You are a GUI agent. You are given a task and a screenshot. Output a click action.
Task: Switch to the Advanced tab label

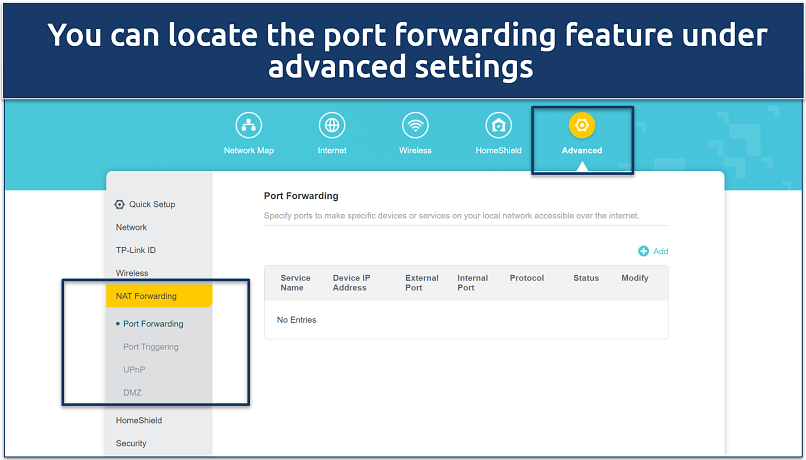coord(582,151)
